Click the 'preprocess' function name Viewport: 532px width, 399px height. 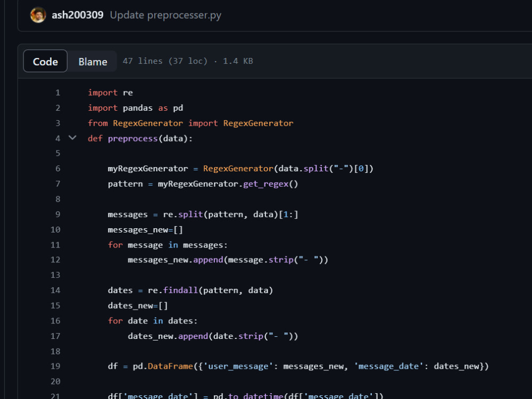pos(132,139)
